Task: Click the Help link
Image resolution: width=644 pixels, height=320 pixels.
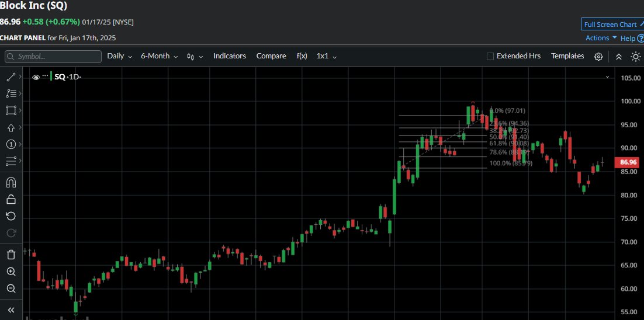Action: point(628,38)
